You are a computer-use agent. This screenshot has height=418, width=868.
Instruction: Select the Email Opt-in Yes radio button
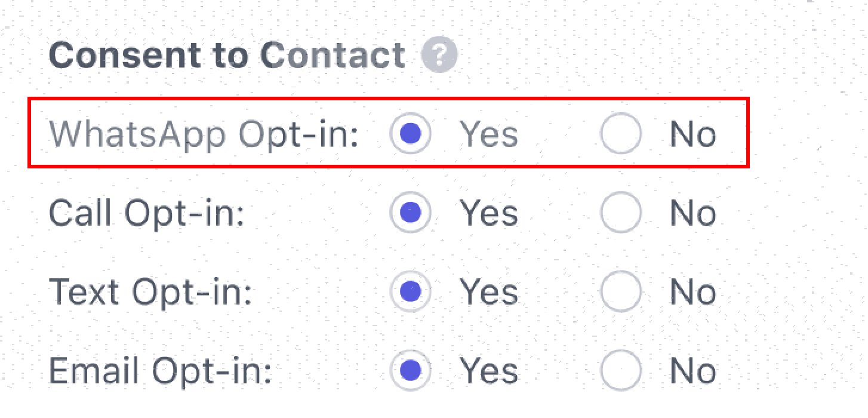pos(411,371)
